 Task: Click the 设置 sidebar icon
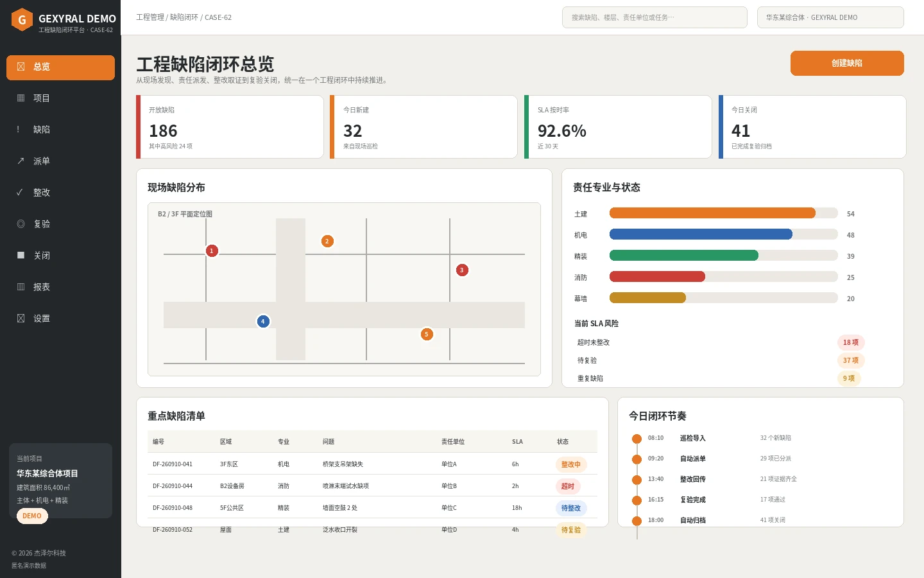pos(21,319)
